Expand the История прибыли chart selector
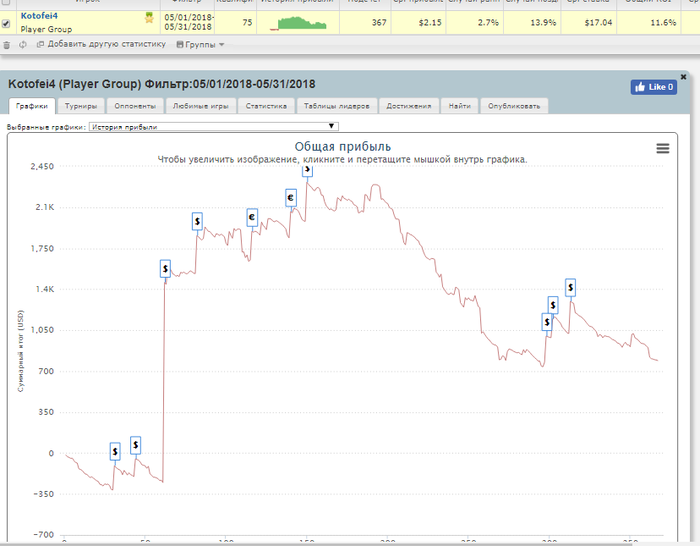The width and height of the screenshot is (700, 546). click(214, 127)
